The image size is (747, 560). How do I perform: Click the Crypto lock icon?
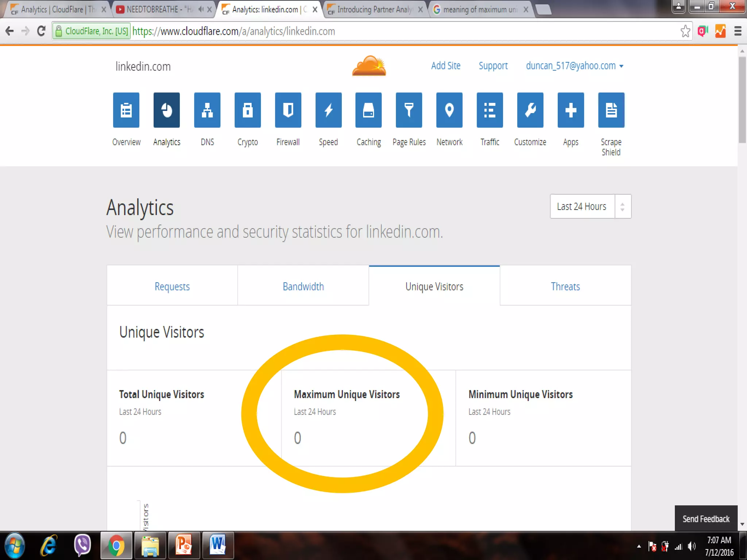[248, 110]
